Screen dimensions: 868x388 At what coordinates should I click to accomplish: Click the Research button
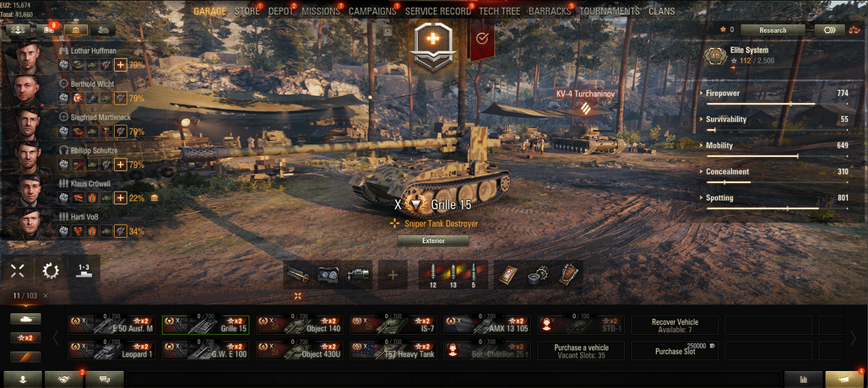(x=773, y=30)
